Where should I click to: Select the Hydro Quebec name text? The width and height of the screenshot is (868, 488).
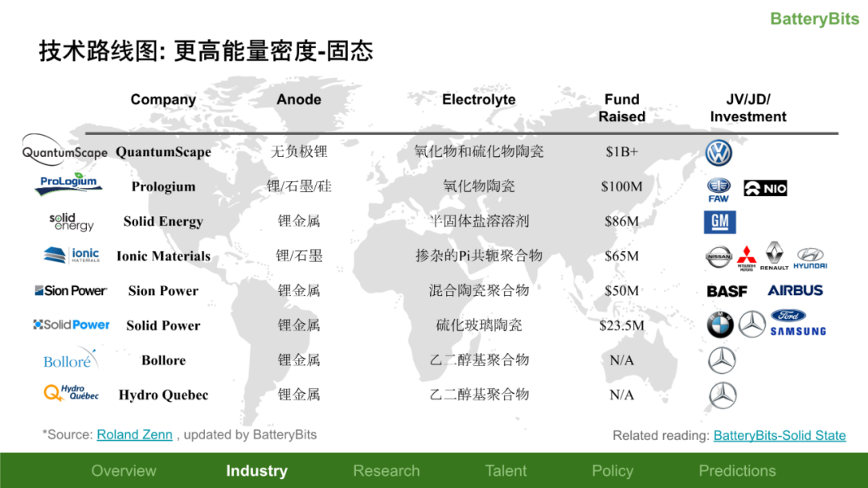pyautogui.click(x=163, y=395)
